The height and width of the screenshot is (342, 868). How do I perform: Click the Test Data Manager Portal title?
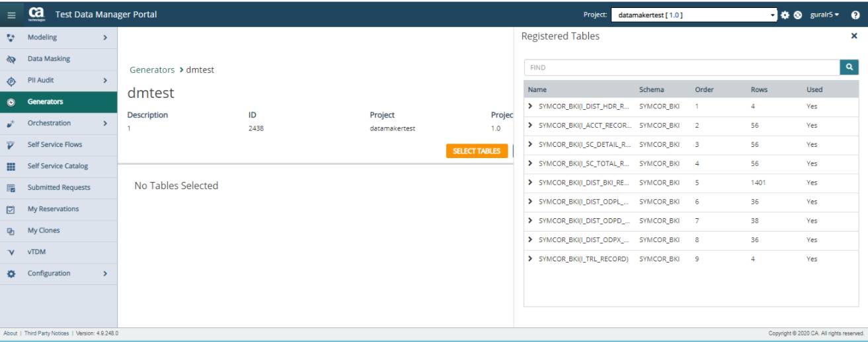click(x=106, y=15)
